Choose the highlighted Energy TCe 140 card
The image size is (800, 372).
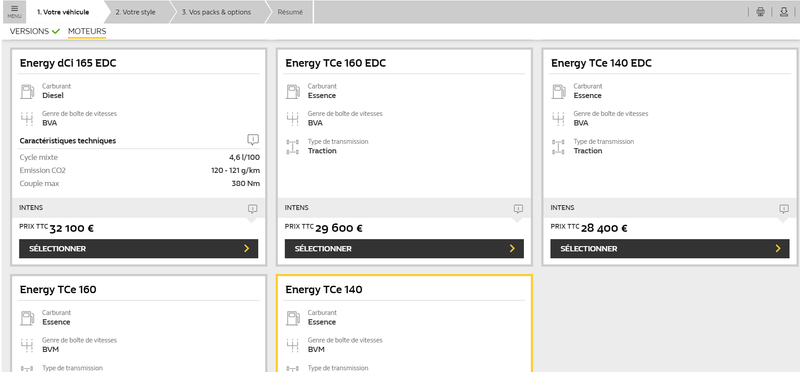click(x=404, y=324)
